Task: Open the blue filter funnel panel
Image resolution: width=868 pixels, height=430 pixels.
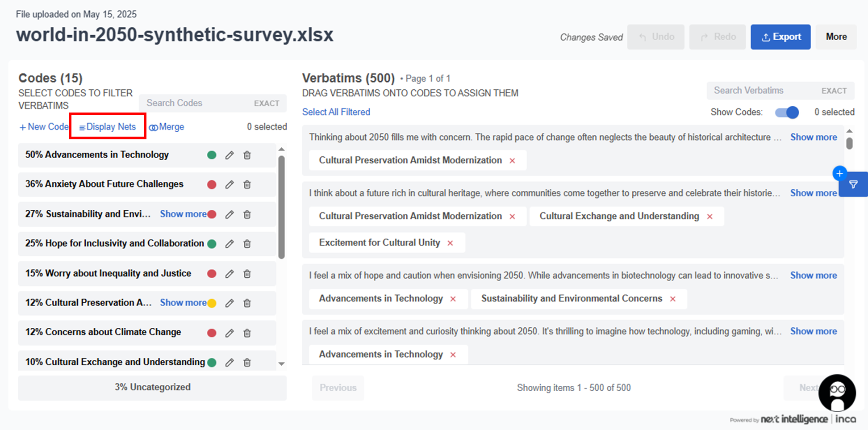Action: (x=853, y=184)
